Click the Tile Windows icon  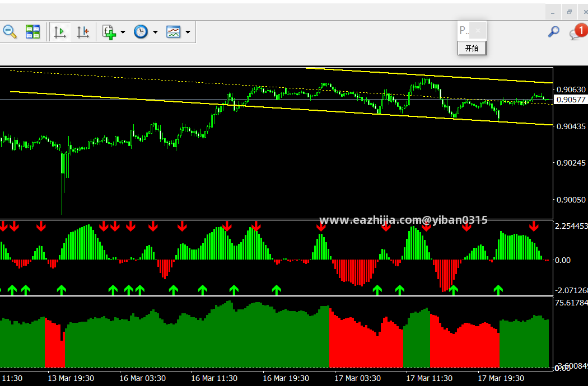point(32,32)
